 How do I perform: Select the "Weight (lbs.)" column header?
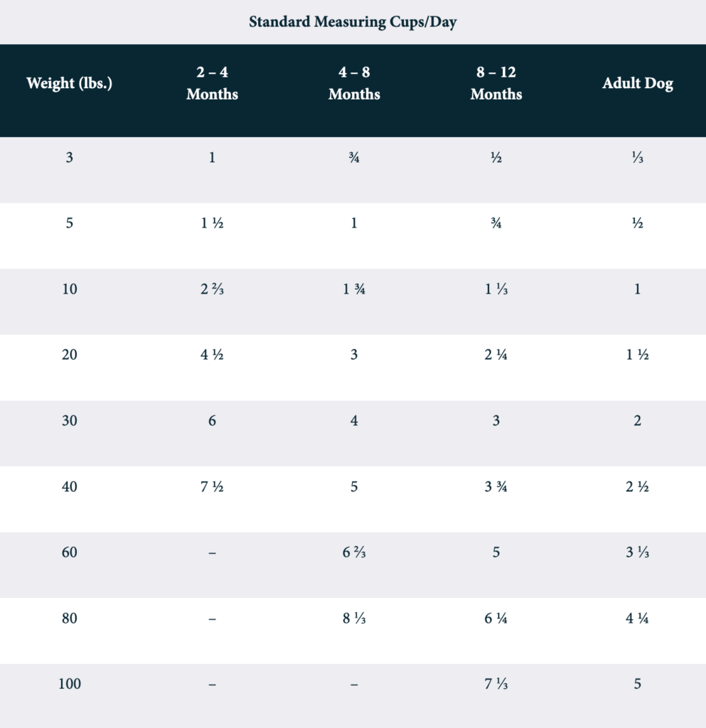[x=70, y=83]
